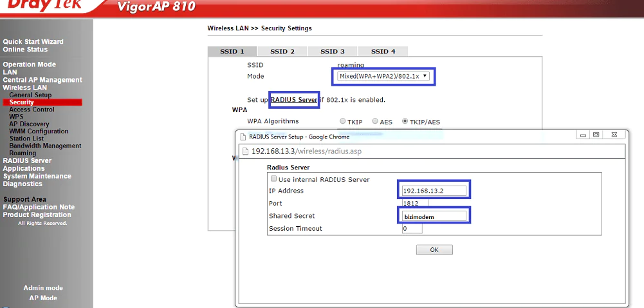Image resolution: width=644 pixels, height=308 pixels.
Task: Open Central AP Management
Action: click(42, 80)
